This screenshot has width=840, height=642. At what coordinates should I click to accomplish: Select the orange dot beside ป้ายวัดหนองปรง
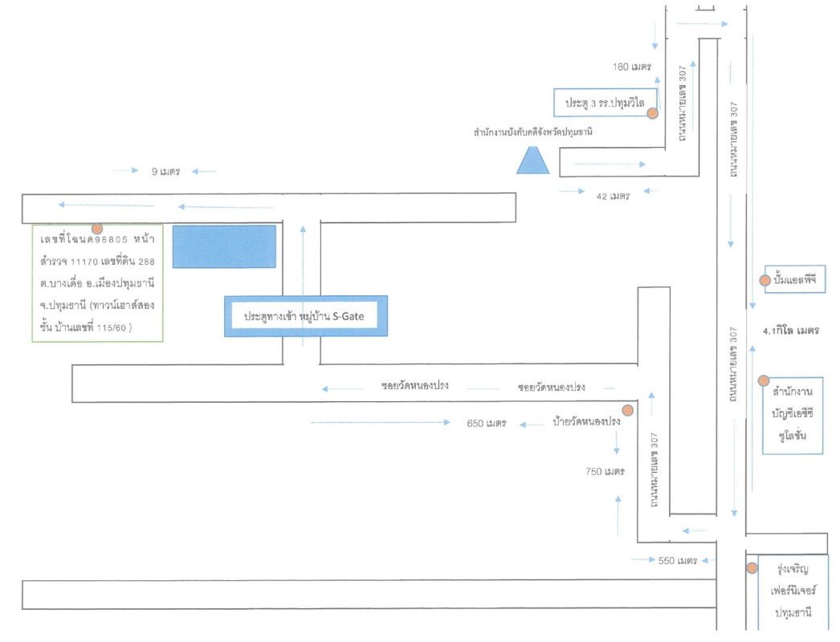click(x=627, y=410)
